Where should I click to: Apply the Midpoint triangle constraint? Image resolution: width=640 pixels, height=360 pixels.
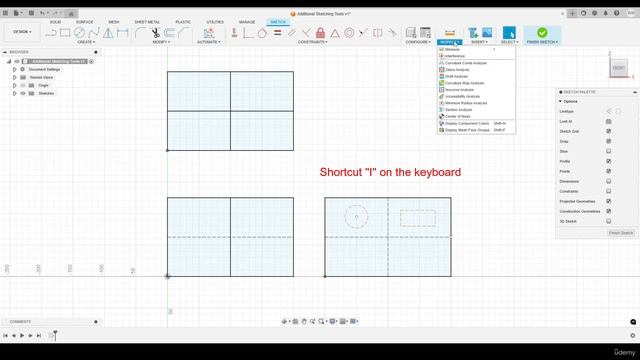click(x=335, y=33)
